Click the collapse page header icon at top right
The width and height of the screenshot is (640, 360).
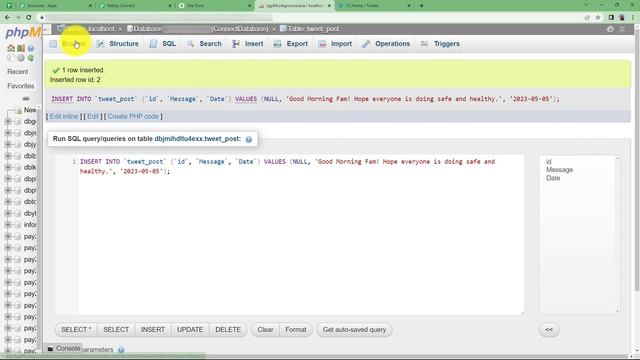tap(622, 29)
